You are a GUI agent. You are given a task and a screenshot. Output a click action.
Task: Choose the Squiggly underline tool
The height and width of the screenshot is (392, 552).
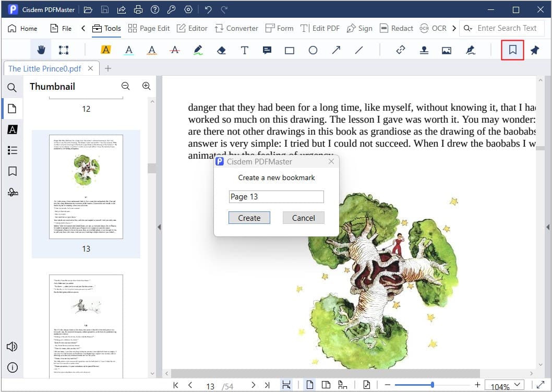152,50
